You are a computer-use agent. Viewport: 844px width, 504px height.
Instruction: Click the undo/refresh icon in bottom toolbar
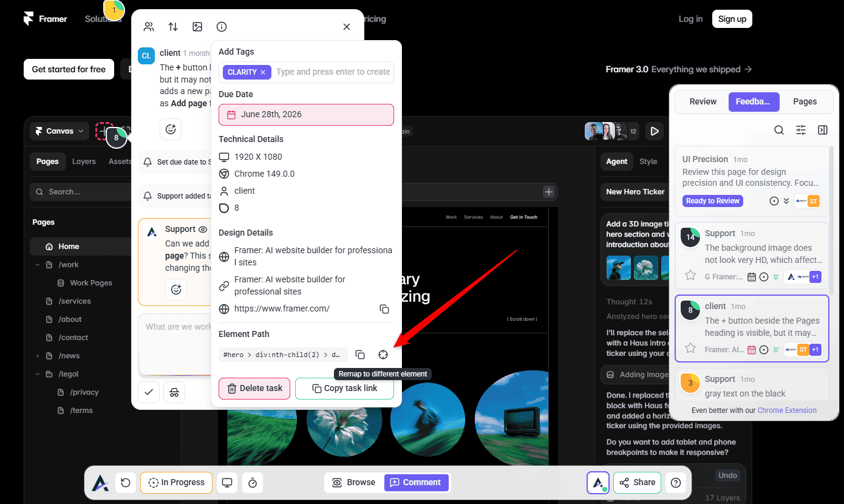pyautogui.click(x=126, y=483)
